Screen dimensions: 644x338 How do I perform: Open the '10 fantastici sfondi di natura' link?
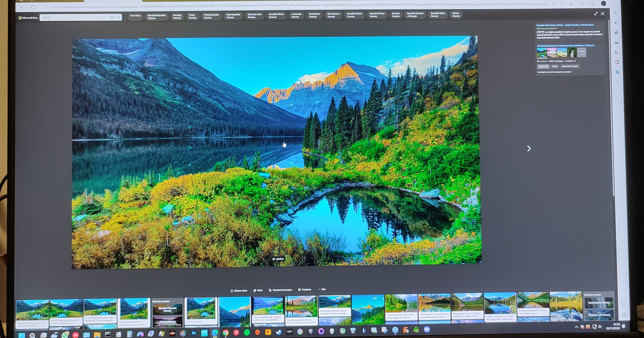coord(566,45)
